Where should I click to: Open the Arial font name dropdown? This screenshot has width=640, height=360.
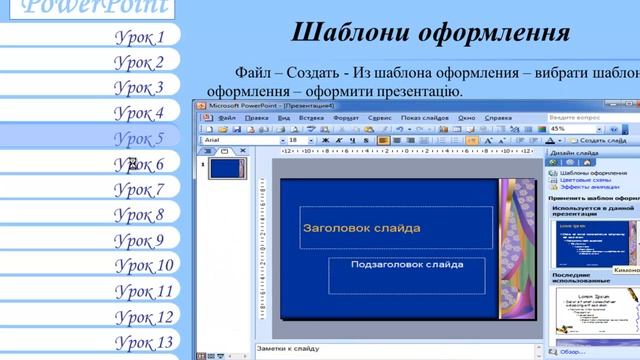coord(282,140)
